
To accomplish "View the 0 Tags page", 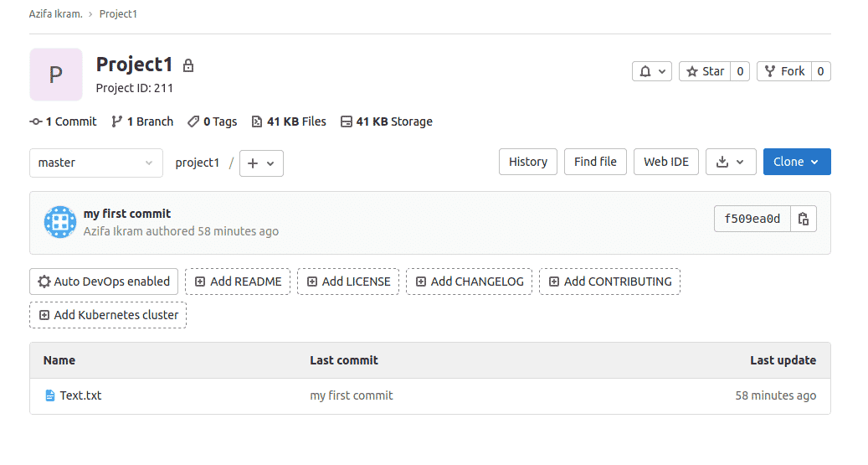I will coord(212,122).
